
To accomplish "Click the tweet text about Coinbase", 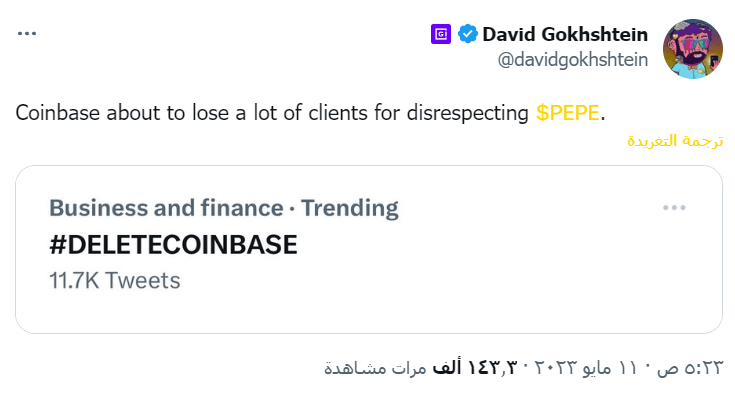I will (x=310, y=113).
